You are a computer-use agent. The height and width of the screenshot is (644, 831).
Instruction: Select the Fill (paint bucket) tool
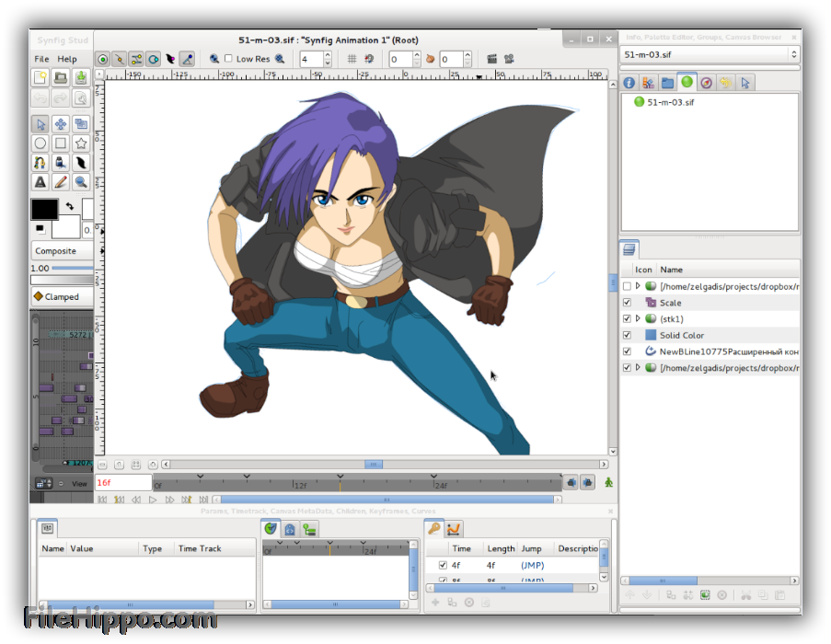61,163
